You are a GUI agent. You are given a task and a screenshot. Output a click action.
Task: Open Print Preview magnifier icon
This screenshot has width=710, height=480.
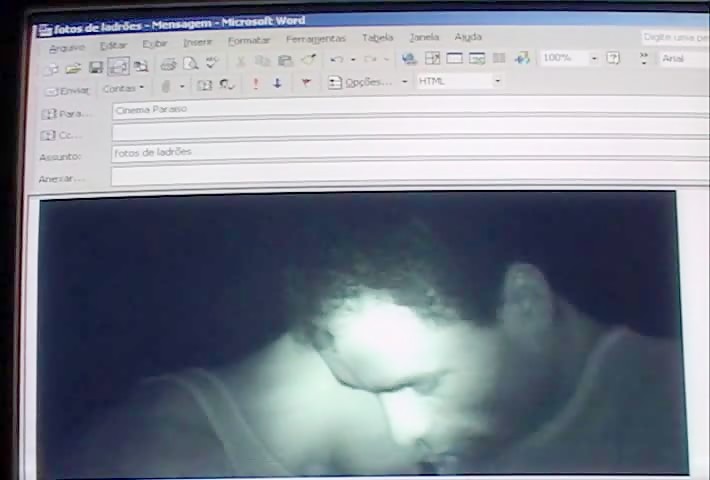(189, 65)
